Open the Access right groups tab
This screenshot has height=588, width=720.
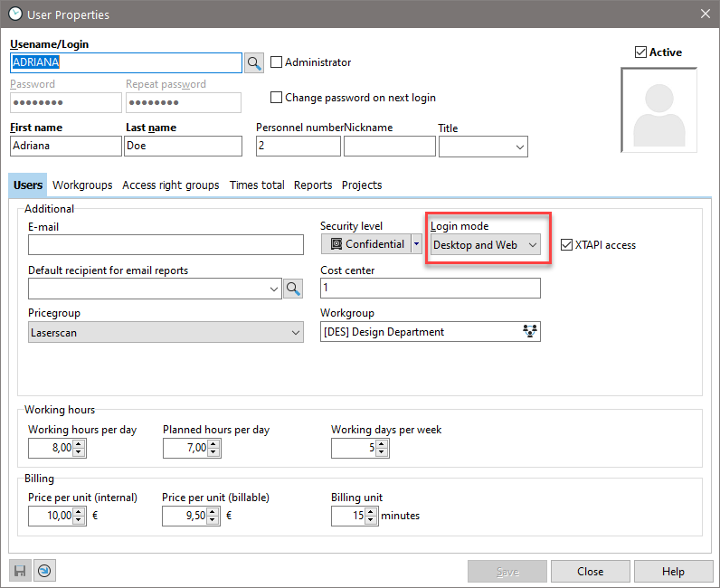click(x=170, y=185)
